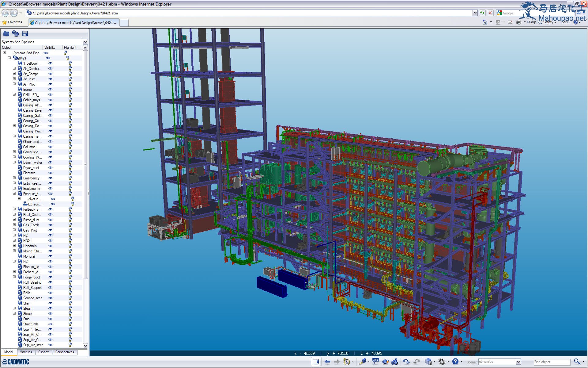Click the Print icon in the command bar

point(519,22)
